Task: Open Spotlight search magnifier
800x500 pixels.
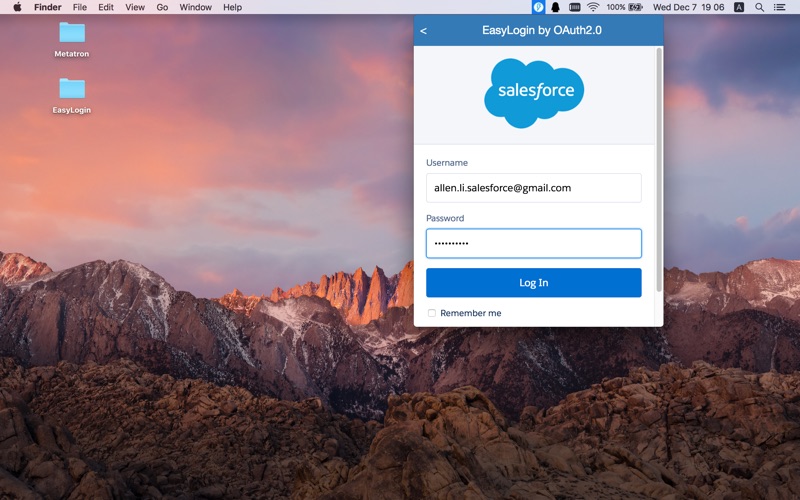Action: [759, 7]
